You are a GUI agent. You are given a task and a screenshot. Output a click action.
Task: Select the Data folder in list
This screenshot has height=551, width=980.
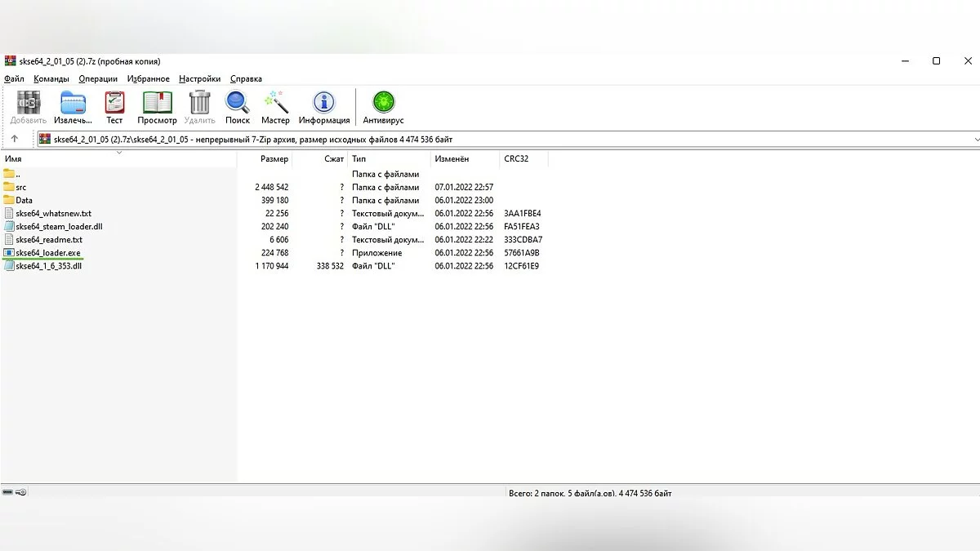[x=24, y=201]
